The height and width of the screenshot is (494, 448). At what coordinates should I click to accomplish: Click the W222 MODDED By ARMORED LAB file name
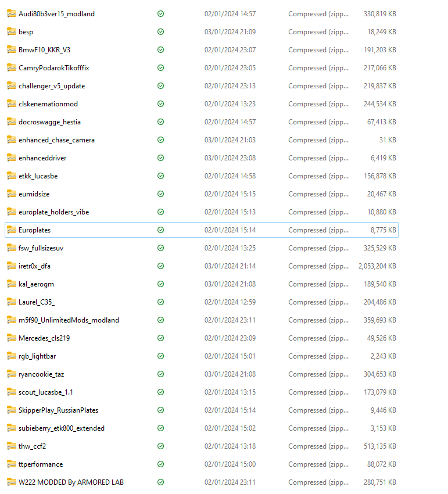click(x=71, y=482)
